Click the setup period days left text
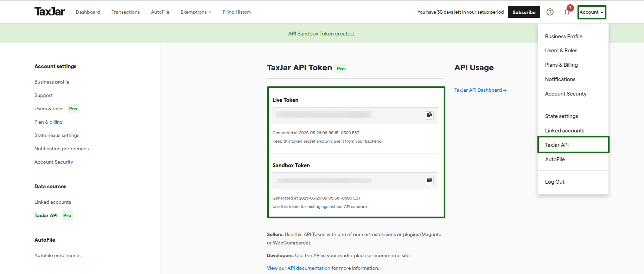This screenshot has height=274, width=644. click(x=460, y=12)
